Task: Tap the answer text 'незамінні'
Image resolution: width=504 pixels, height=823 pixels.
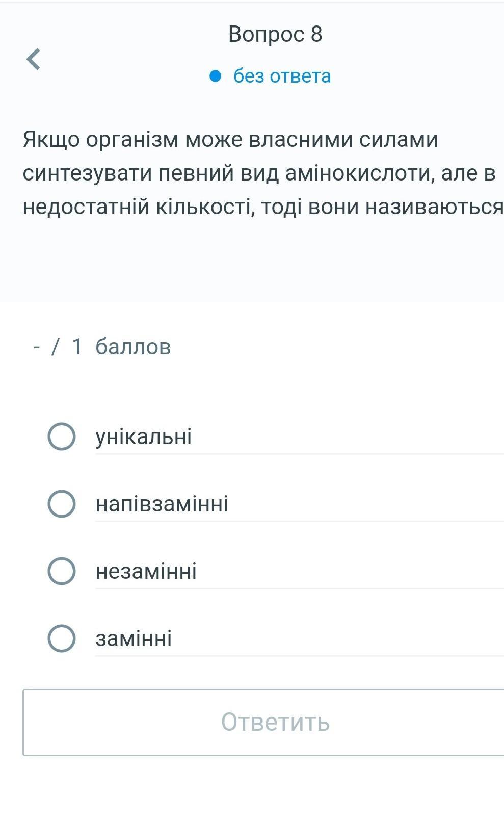Action: click(x=146, y=572)
